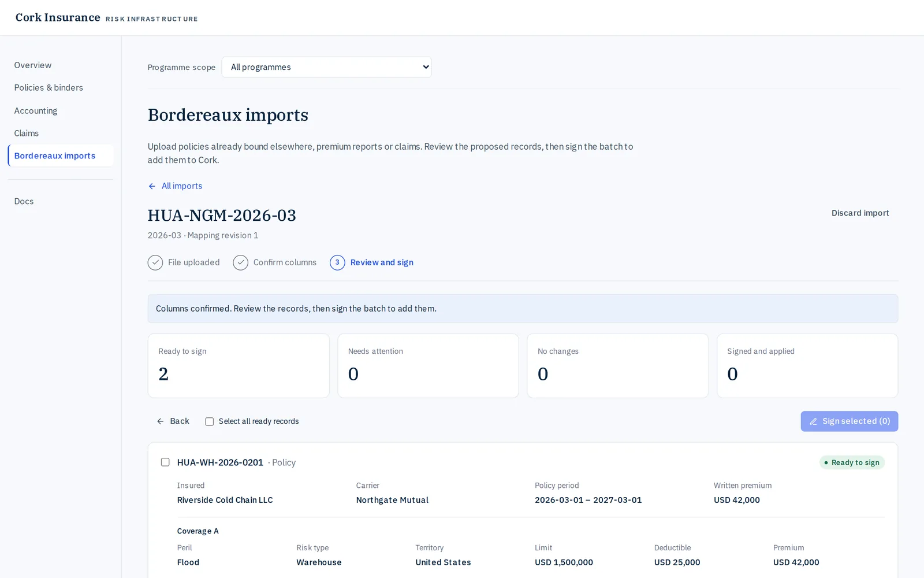This screenshot has width=924, height=578.
Task: Click the No changes summary card
Action: point(618,366)
